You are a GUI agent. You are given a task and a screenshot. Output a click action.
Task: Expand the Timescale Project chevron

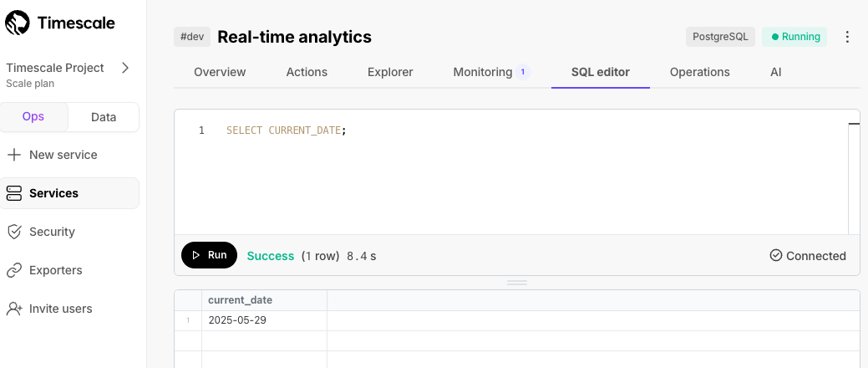(x=125, y=68)
